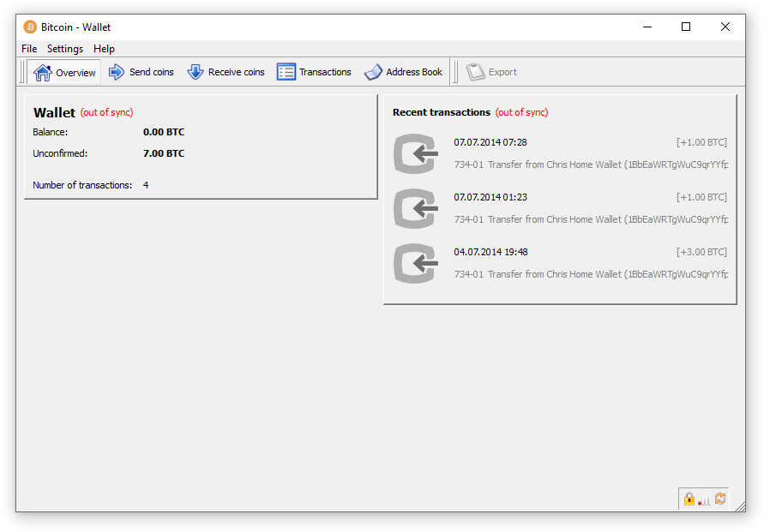Click the incoming icon for 07.07.2014 07:28

[x=416, y=153]
